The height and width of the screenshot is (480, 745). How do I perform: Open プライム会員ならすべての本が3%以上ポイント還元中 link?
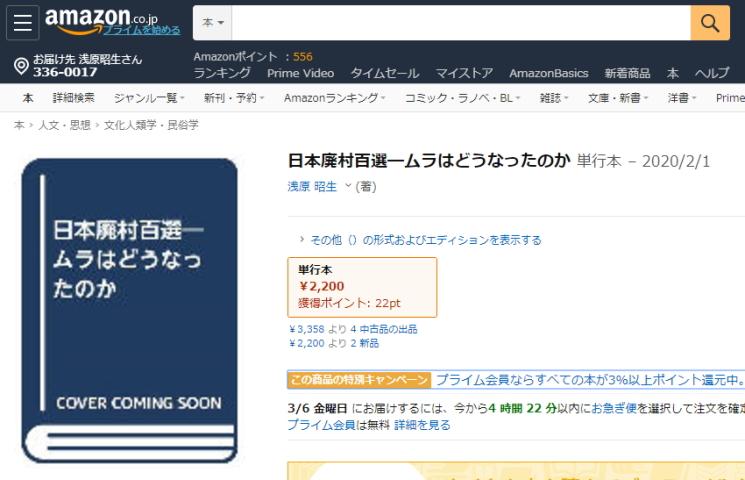tap(590, 380)
